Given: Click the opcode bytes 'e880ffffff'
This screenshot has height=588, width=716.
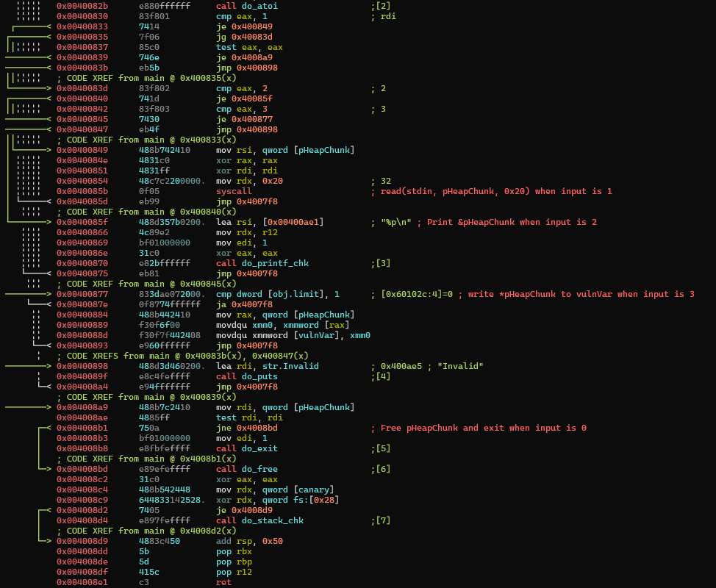Looking at the screenshot, I should 165,6.
